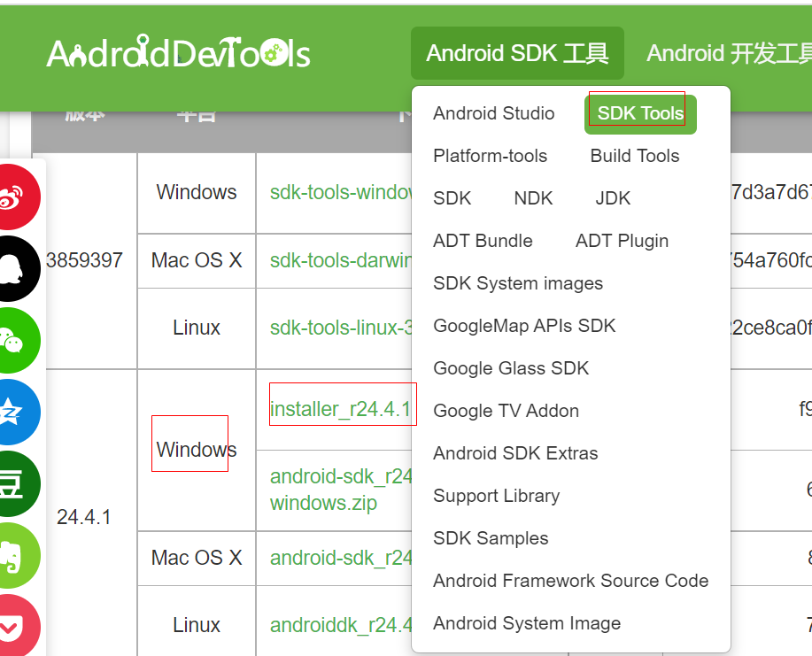Open ADT Plugin in the dropdown
This screenshot has width=812, height=656.
coord(622,241)
